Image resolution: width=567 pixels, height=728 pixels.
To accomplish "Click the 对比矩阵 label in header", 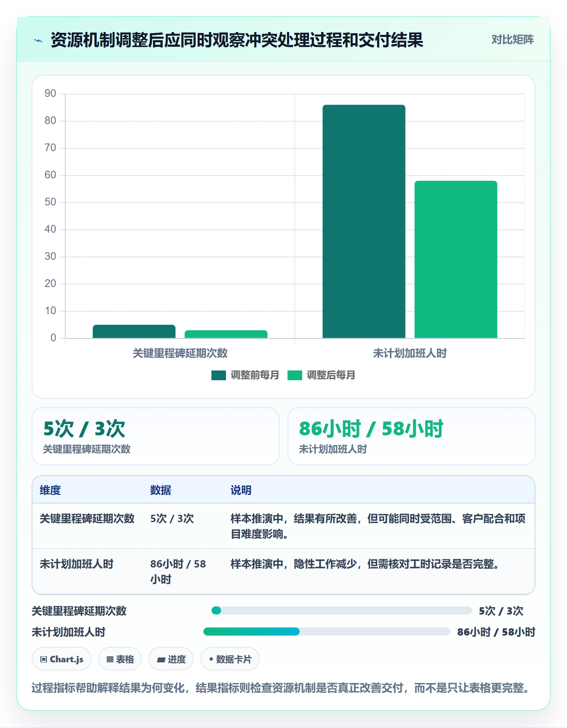I will pyautogui.click(x=512, y=40).
